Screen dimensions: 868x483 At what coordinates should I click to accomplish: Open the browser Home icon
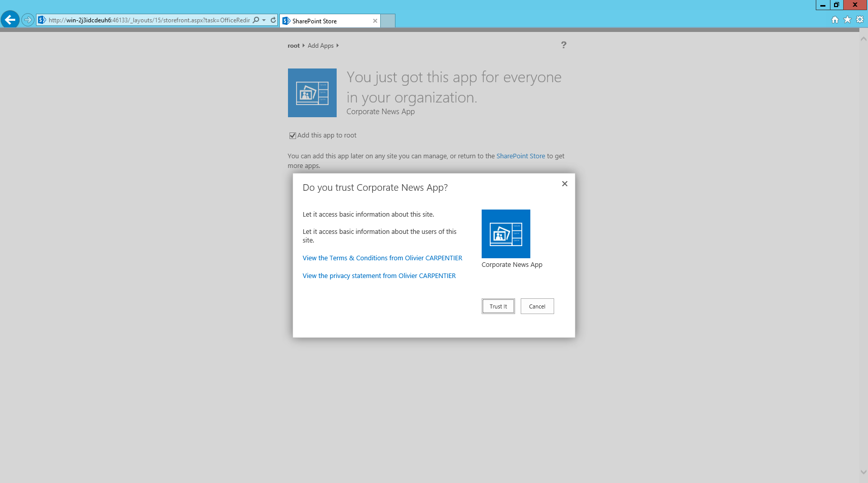coord(835,20)
